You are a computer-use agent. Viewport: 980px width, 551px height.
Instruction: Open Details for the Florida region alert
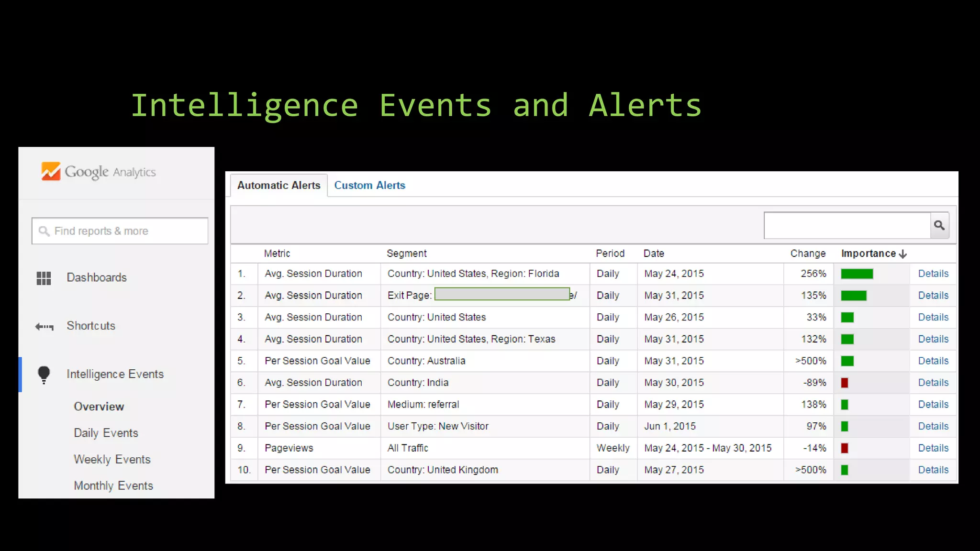click(933, 274)
